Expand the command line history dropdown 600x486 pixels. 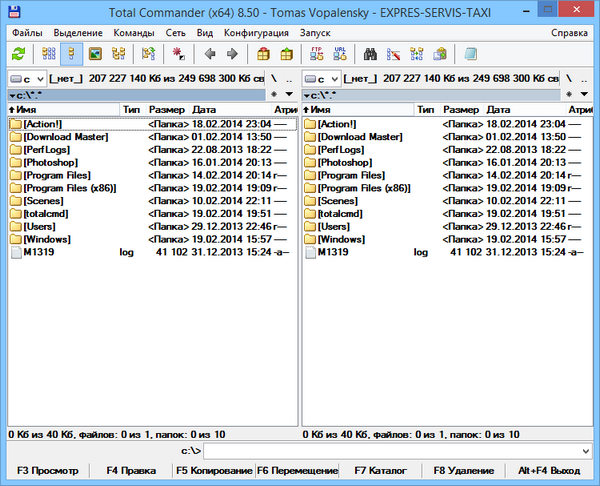(590, 452)
